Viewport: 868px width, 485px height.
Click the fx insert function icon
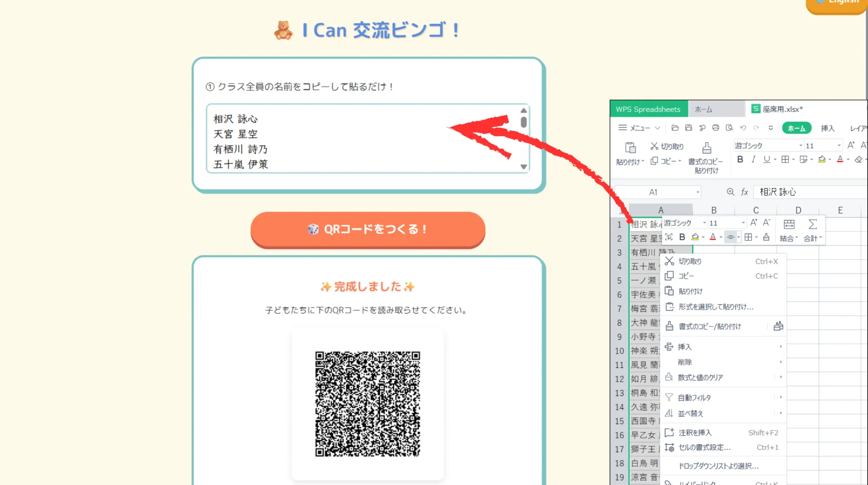click(x=744, y=192)
